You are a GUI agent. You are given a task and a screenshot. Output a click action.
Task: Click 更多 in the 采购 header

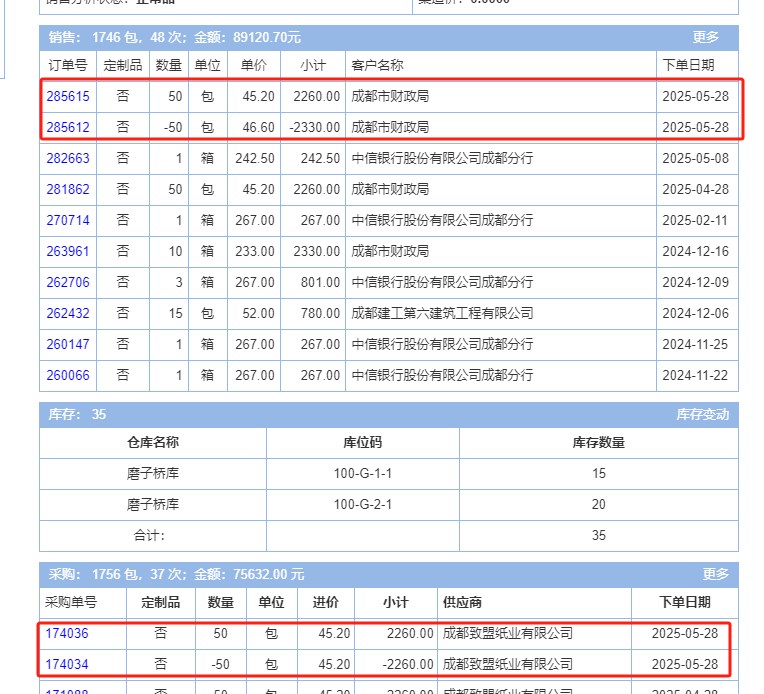(715, 574)
